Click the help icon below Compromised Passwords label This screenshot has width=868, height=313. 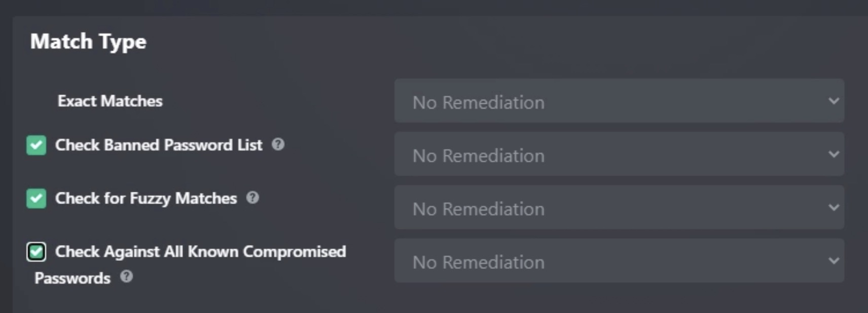[x=127, y=278]
